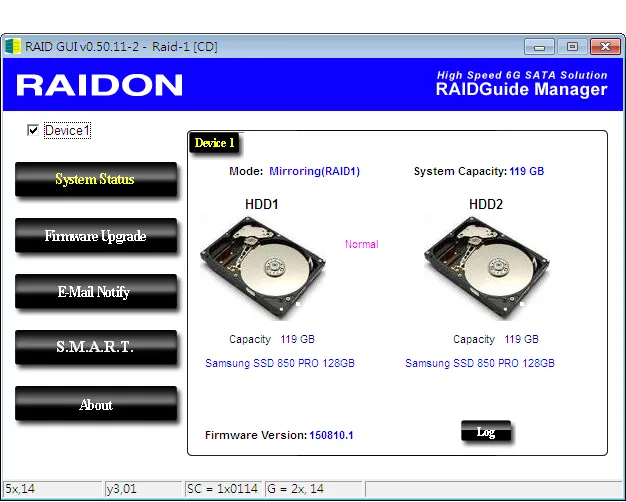This screenshot has height=502, width=626.
Task: Click the Mirroring(RAID1) mode text
Action: [315, 171]
